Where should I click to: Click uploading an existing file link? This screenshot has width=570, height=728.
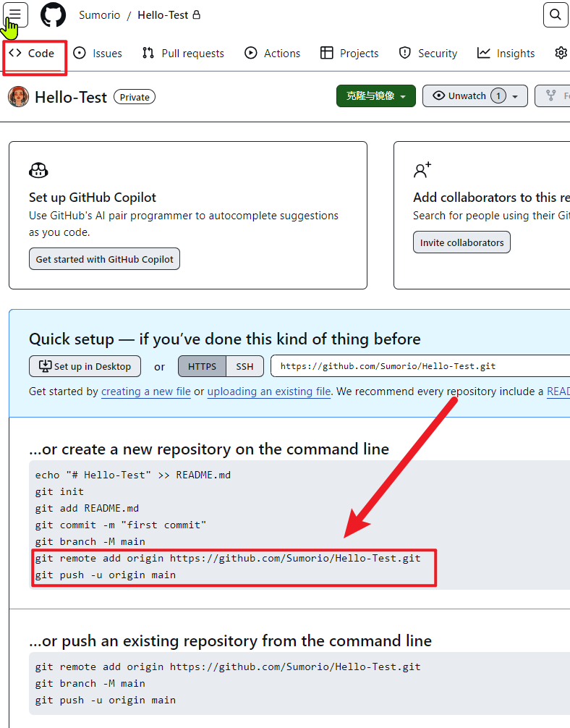[x=269, y=391]
